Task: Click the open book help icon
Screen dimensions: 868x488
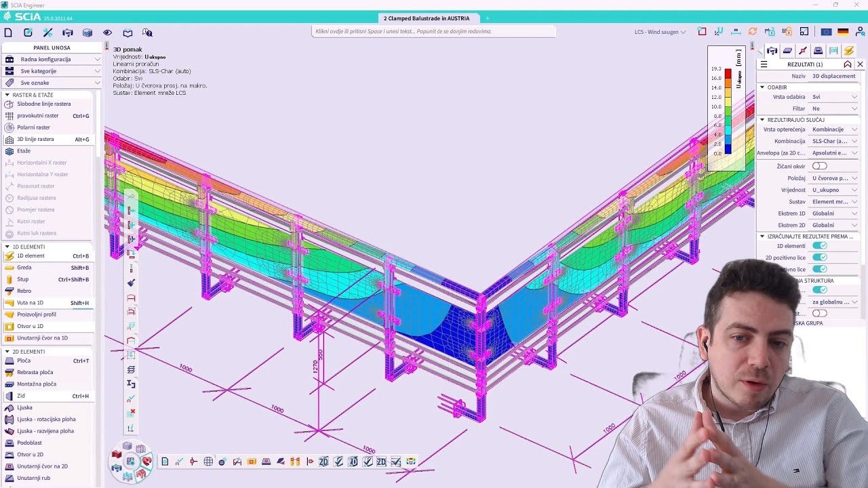Action: pos(127,33)
